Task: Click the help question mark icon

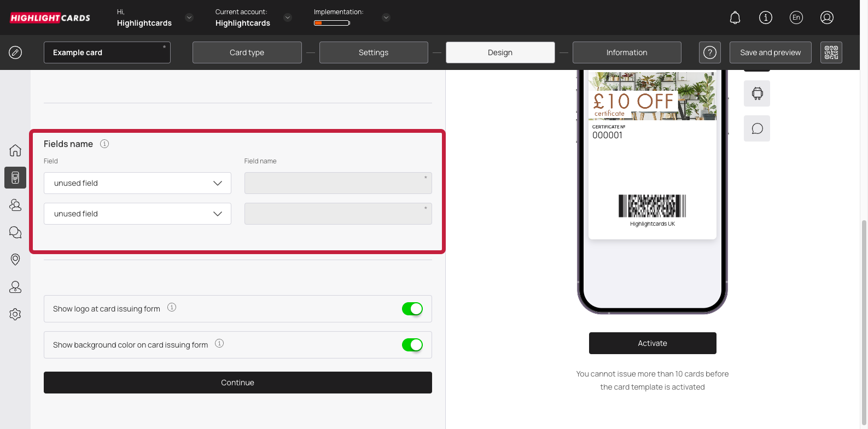Action: 709,52
